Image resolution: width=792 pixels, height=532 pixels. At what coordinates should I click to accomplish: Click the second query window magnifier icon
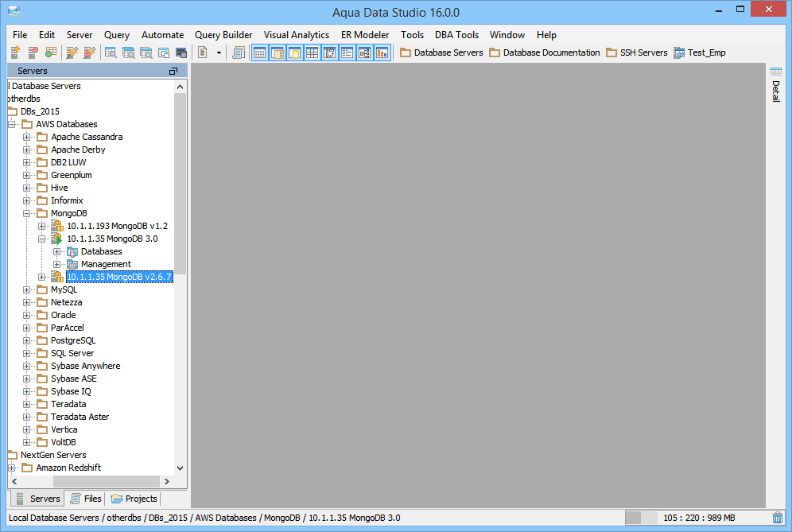[x=128, y=52]
